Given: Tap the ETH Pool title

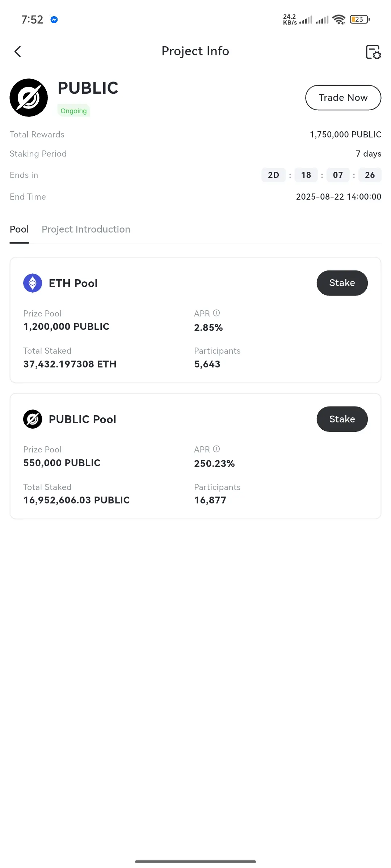Looking at the screenshot, I should coord(73,283).
